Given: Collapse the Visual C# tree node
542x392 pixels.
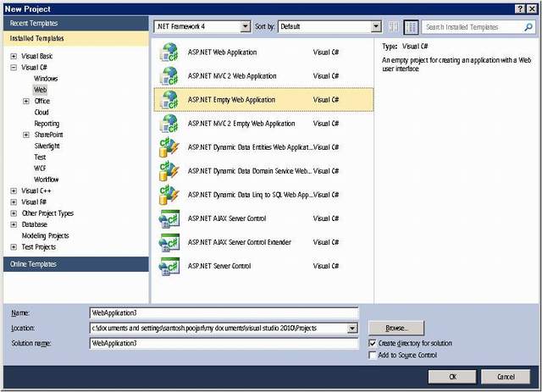Looking at the screenshot, I should point(14,68).
